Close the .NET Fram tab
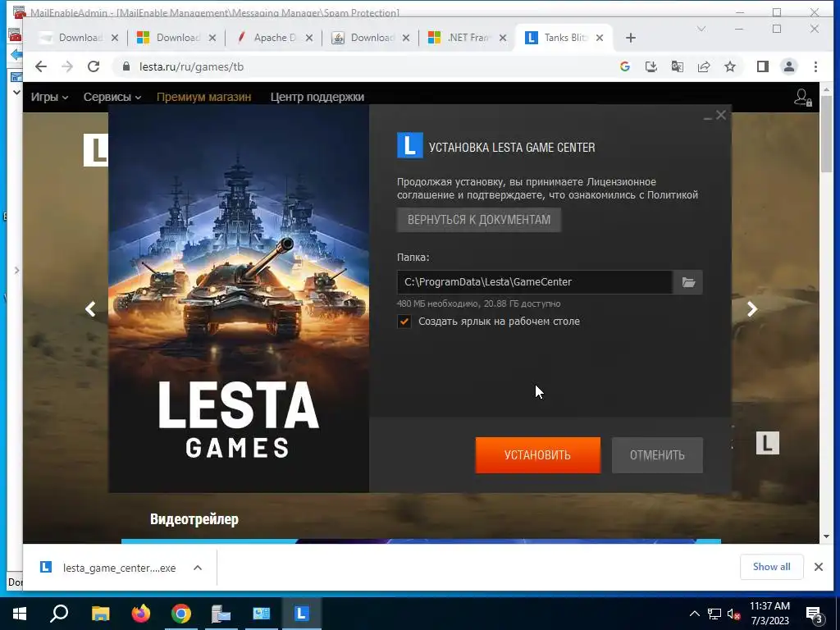Viewport: 840px width, 630px height. pos(503,38)
